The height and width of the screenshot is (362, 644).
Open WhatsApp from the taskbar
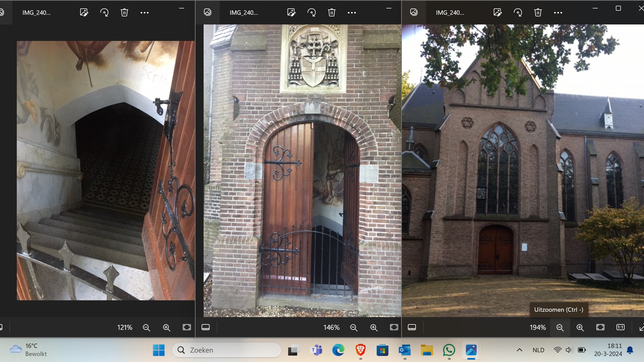tap(449, 350)
